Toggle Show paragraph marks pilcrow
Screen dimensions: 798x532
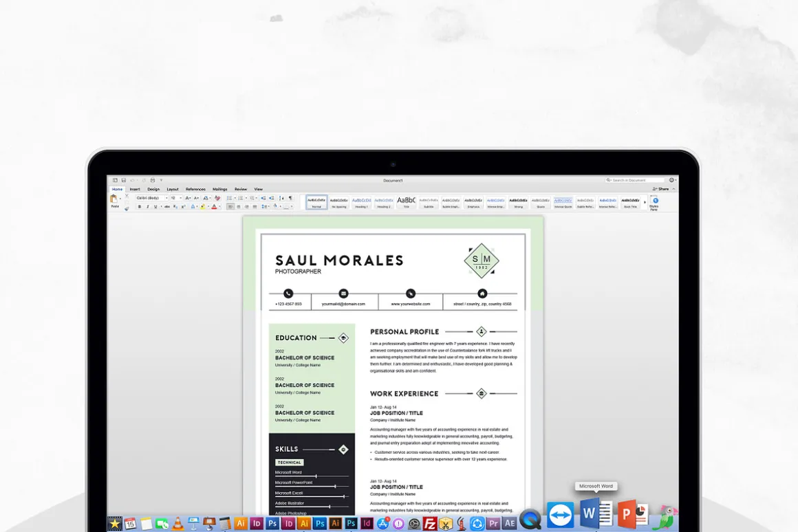pyautogui.click(x=290, y=198)
